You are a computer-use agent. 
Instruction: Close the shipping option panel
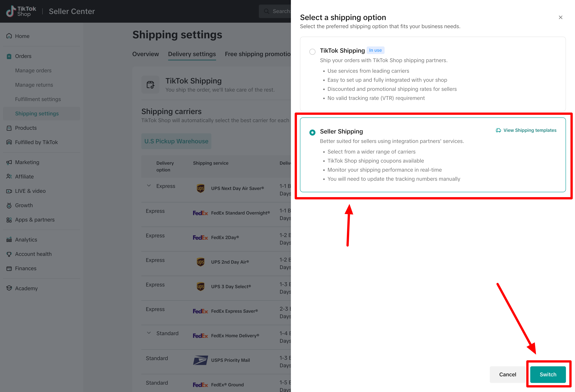point(561,17)
